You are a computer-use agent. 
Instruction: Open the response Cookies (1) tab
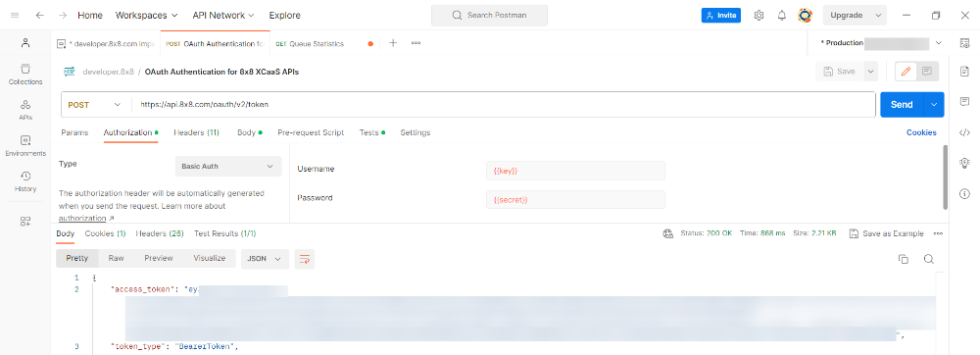tap(105, 233)
